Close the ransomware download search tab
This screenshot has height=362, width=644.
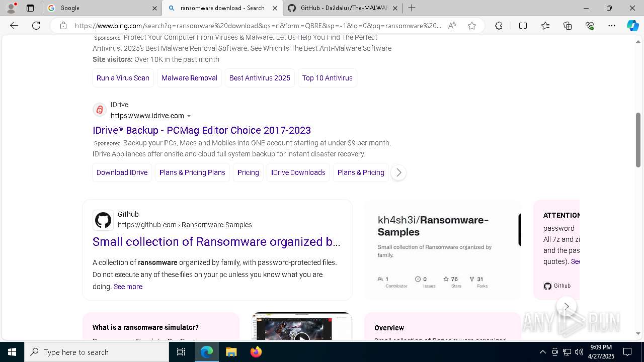[275, 8]
